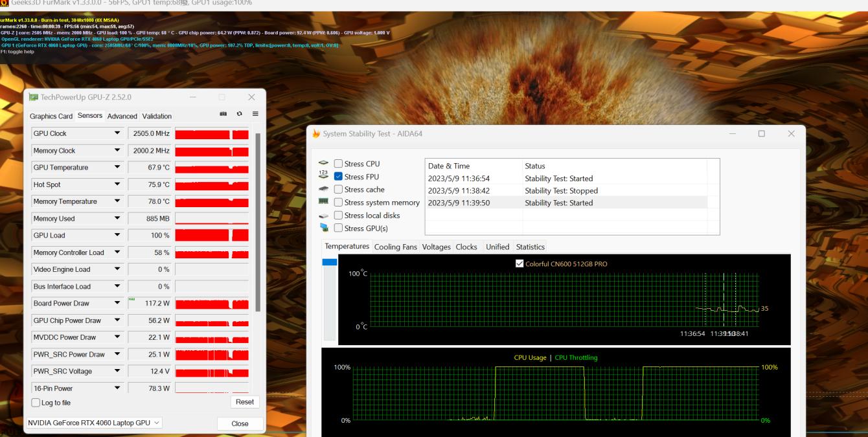Select the Temperatures tab in AIDA64
The image size is (868, 437).
click(x=347, y=246)
